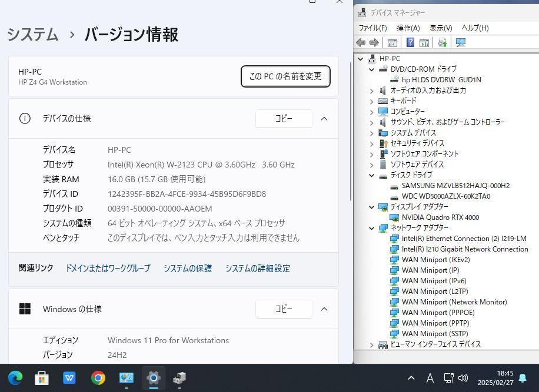The width and height of the screenshot is (539, 392).
Task: Collapse the ネットワーク アダプター tree node
Action: (371, 228)
